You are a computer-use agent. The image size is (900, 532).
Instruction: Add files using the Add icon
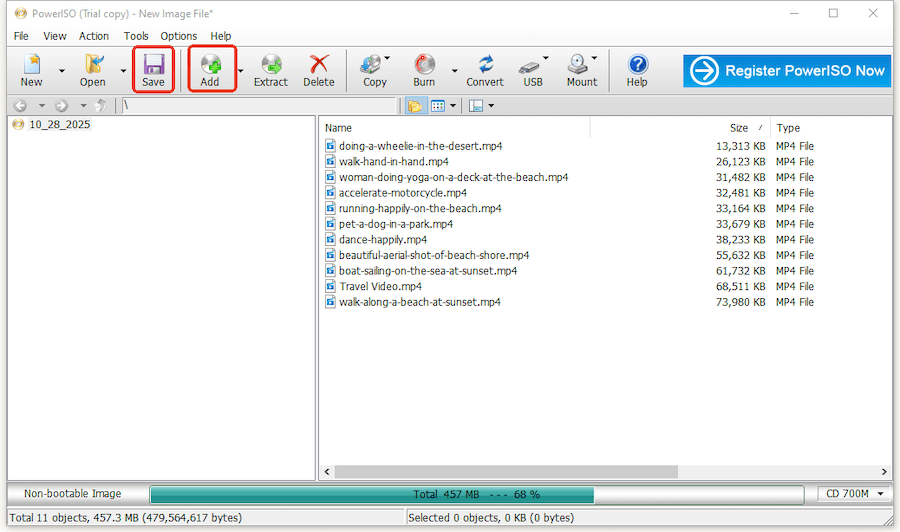(211, 64)
